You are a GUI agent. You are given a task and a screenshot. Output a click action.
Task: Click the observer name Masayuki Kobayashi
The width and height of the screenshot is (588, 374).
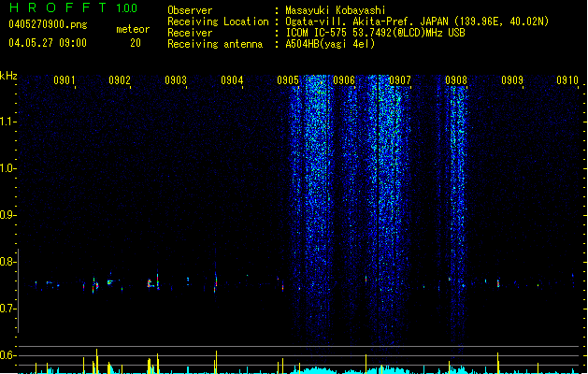336,10
